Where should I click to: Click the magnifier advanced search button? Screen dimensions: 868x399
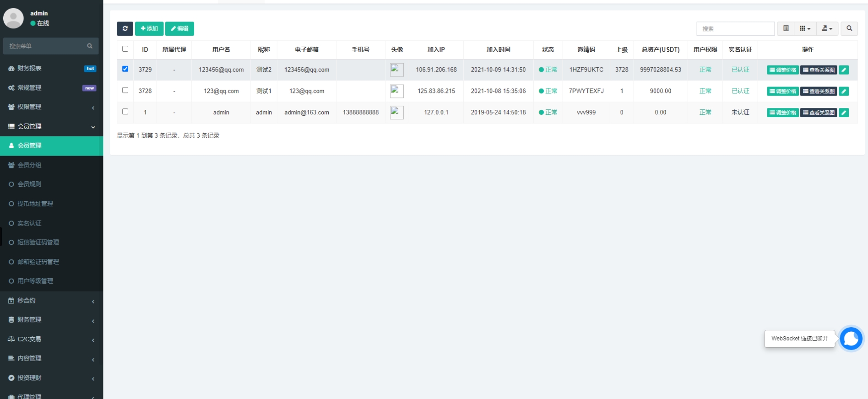click(x=849, y=28)
